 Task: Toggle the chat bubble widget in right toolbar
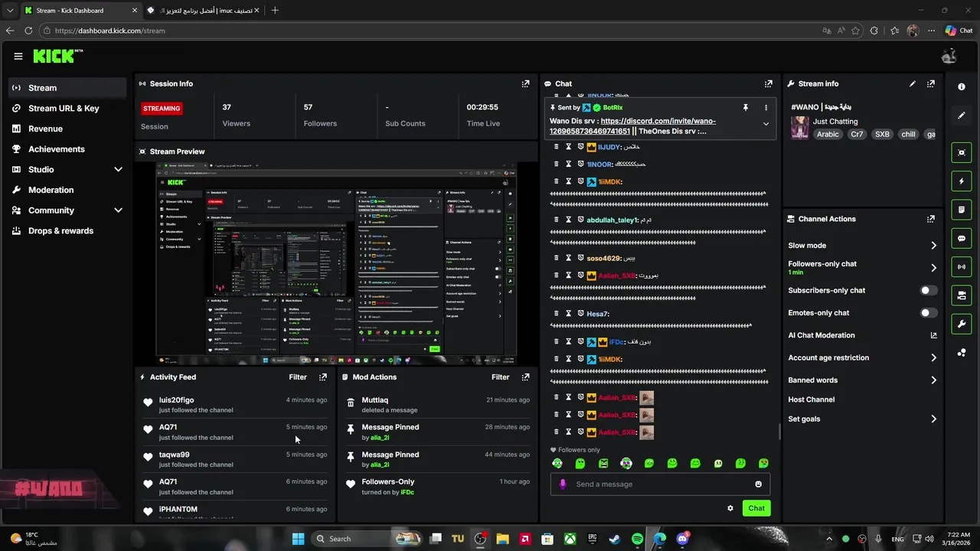coord(962,238)
